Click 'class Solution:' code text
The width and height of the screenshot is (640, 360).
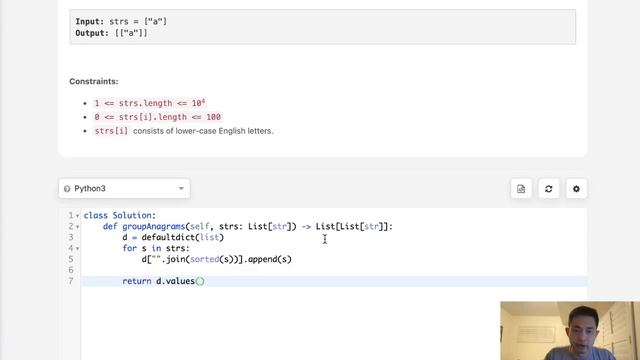click(x=120, y=215)
